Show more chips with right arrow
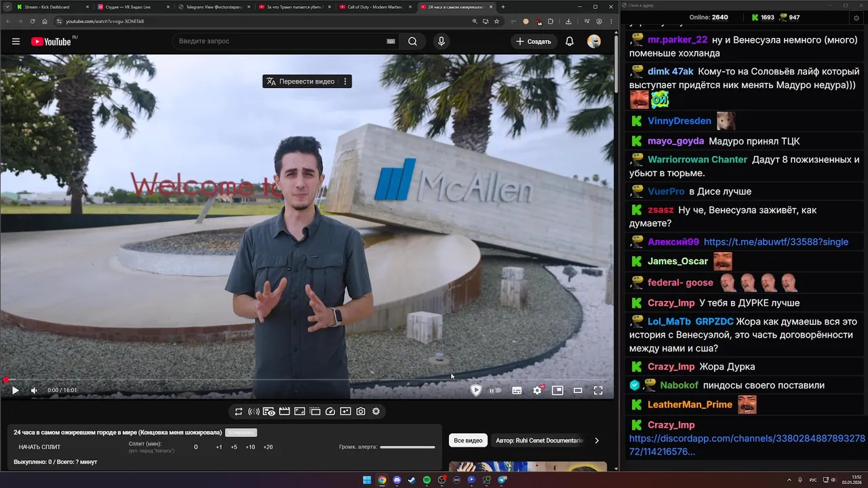The image size is (868, 488). coord(597,441)
